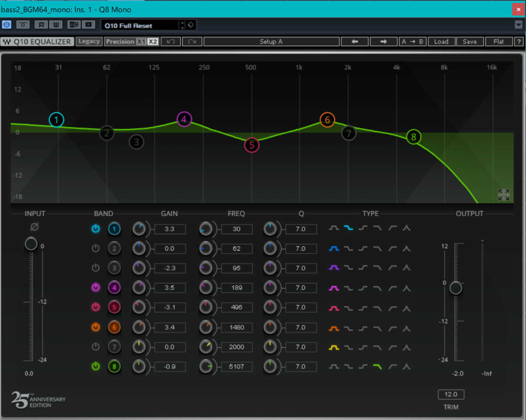526x420 pixels.
Task: Click the output level slider handle
Action: click(x=456, y=288)
